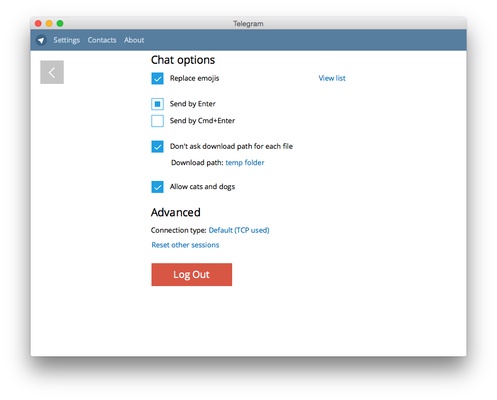Click the Telegram paper plane logo icon

pos(41,40)
